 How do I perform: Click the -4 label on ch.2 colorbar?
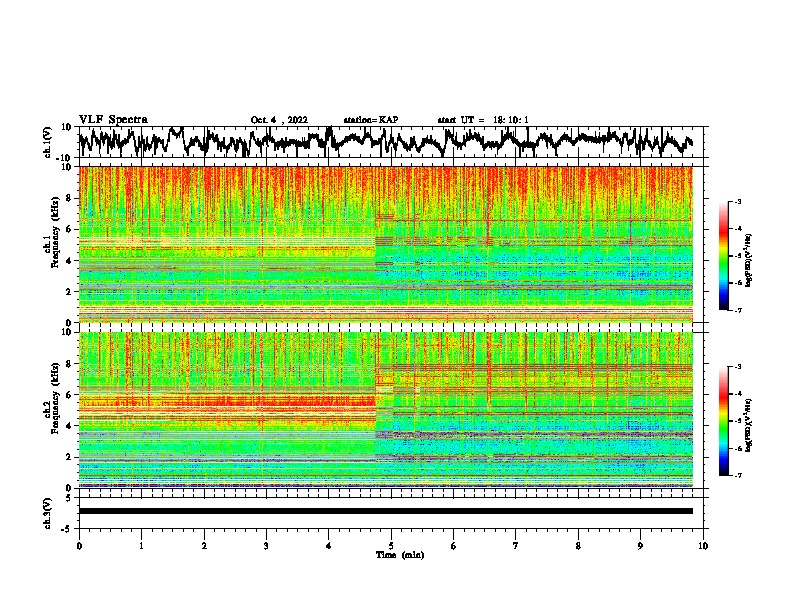click(x=738, y=394)
